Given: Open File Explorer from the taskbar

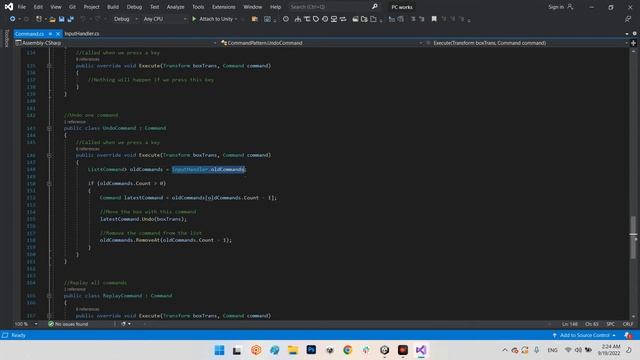Looking at the screenshot, I should tap(293, 350).
